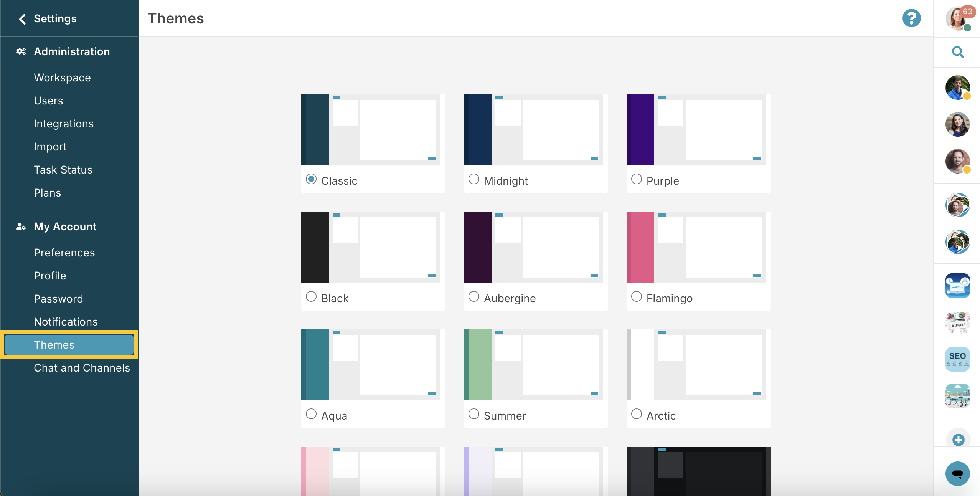Select the Themes menu item

click(x=69, y=345)
